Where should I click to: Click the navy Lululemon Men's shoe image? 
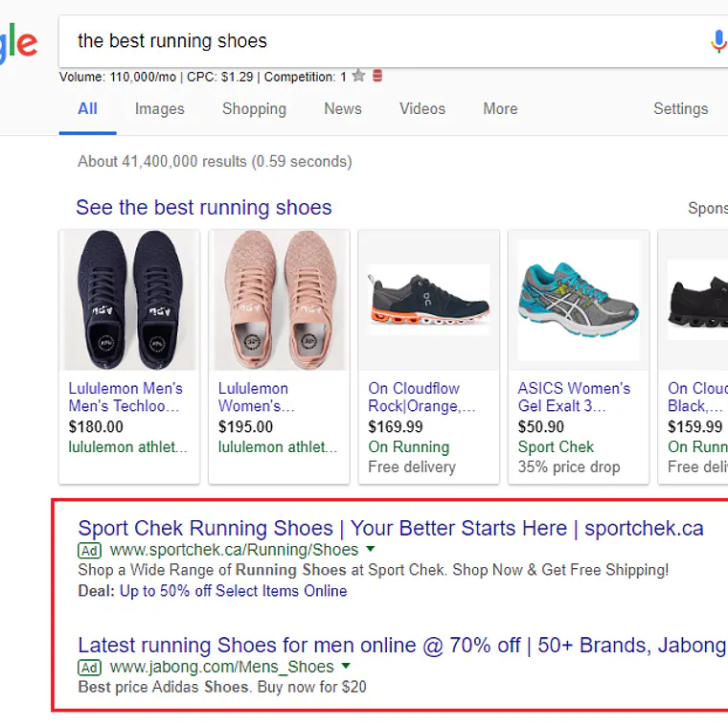[129, 300]
